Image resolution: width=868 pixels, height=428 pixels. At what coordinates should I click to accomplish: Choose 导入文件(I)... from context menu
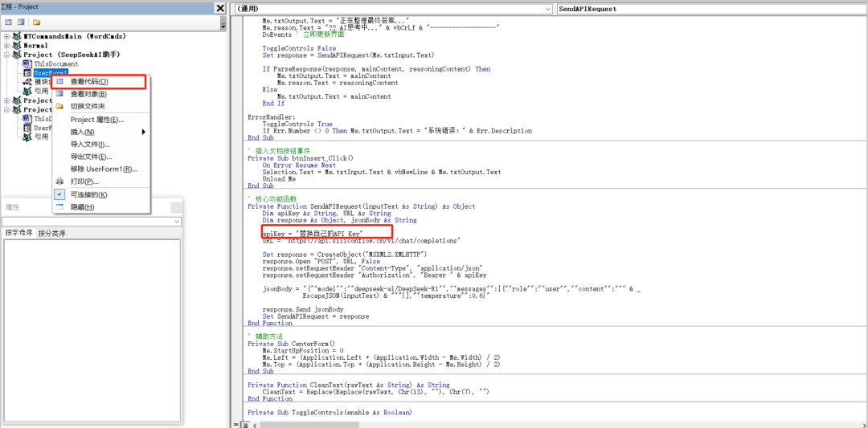click(100, 145)
